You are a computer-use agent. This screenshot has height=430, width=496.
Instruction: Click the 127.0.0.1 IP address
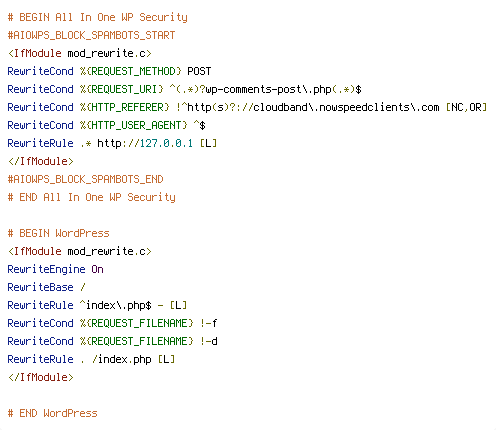166,143
